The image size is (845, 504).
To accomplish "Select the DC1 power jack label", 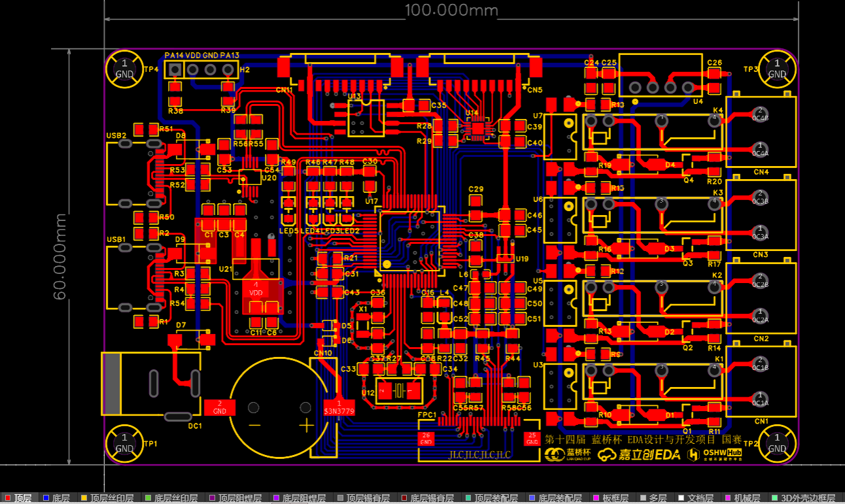I will click(x=195, y=426).
